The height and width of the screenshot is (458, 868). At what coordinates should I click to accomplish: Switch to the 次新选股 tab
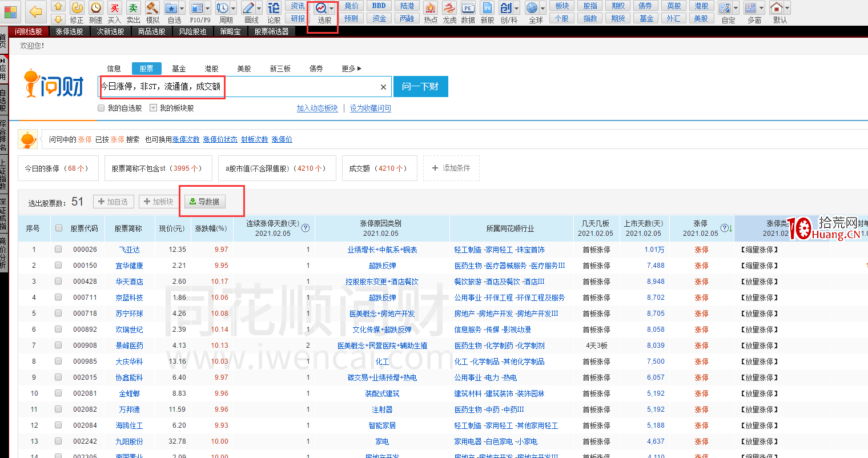point(111,31)
